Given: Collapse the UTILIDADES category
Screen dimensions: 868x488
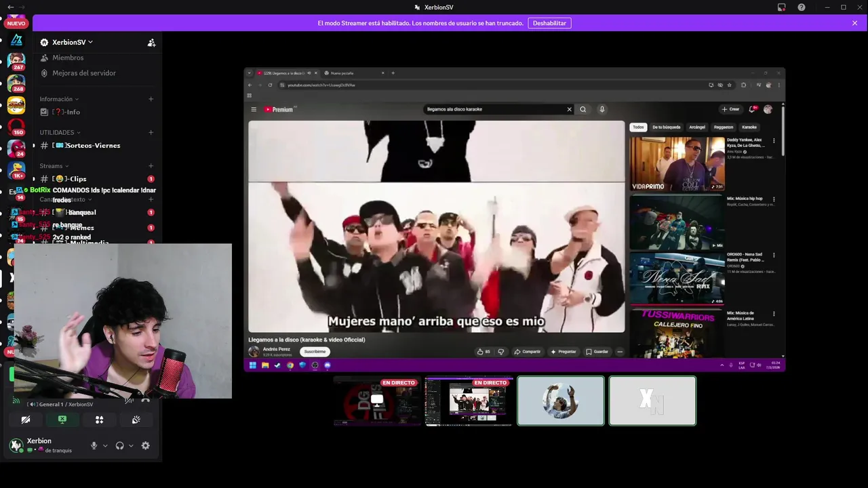Looking at the screenshot, I should [60, 132].
